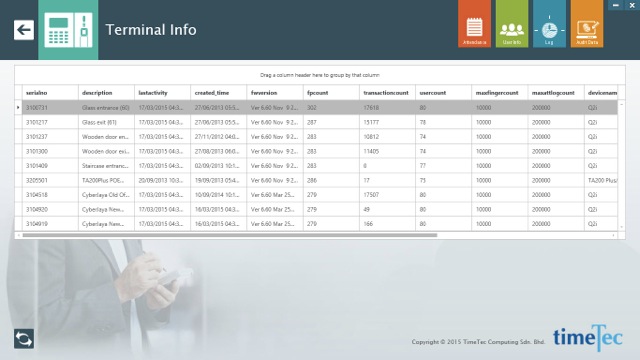Image resolution: width=640 pixels, height=360 pixels.
Task: Open the Audit Data tile
Action: [587, 24]
